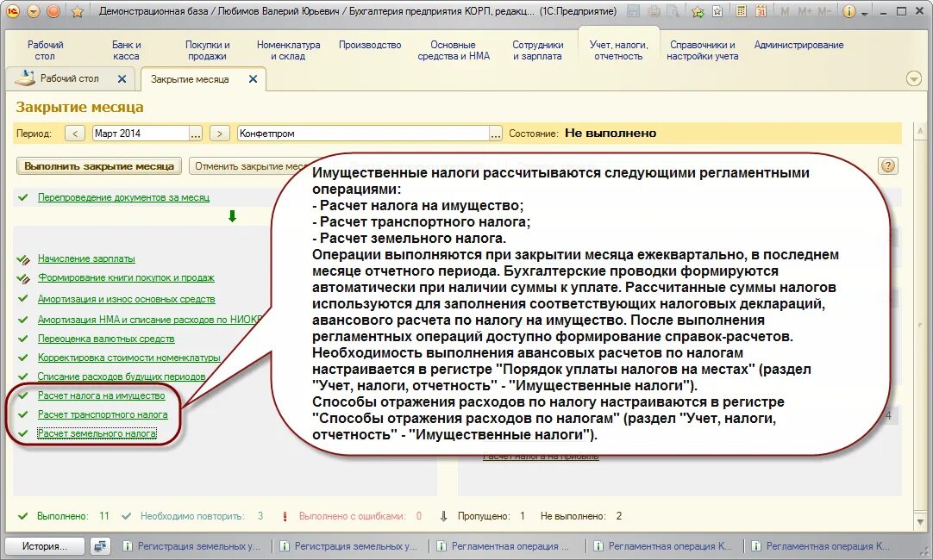Click Add to favorites star with plus
Screen dimensions: 933x560
698,11
